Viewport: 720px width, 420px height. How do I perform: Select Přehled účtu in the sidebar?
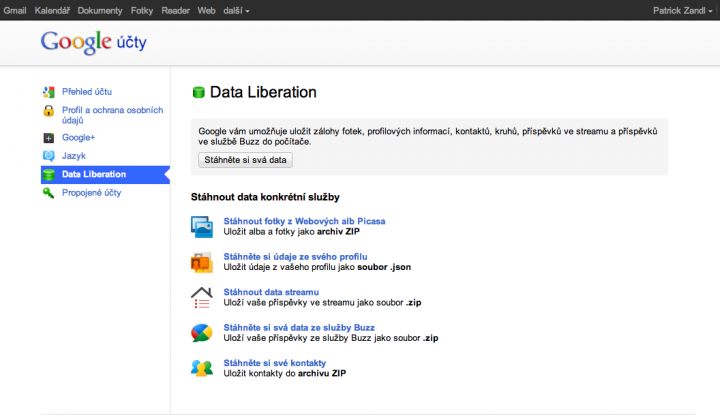pos(87,92)
